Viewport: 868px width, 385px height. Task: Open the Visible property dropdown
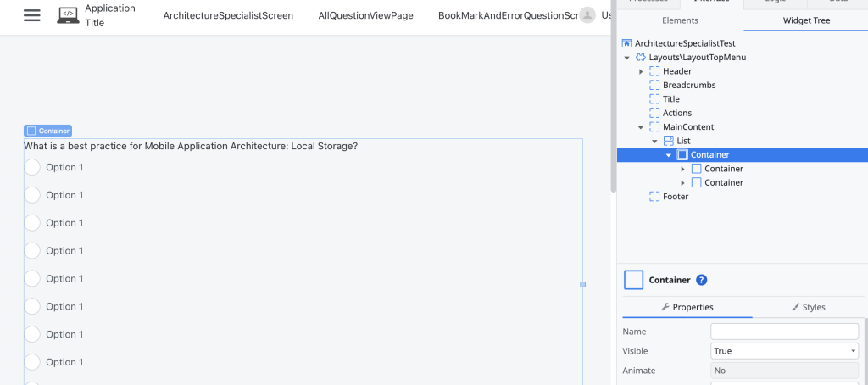784,351
